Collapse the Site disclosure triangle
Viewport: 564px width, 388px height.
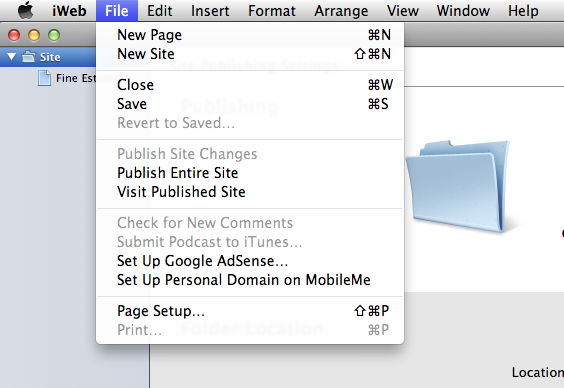(x=12, y=57)
